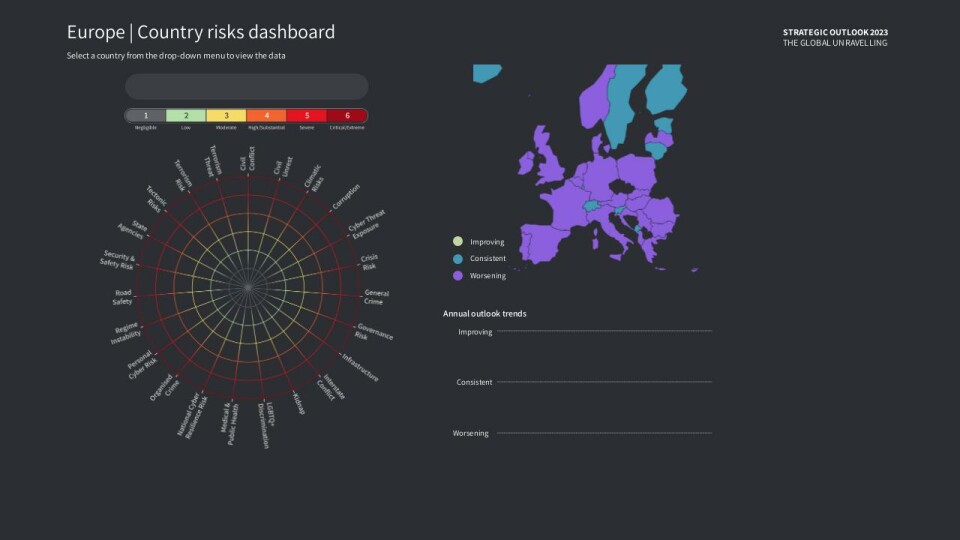Select risk level 1 Negligible swatch
Screen dimensions: 960x540
click(146, 115)
